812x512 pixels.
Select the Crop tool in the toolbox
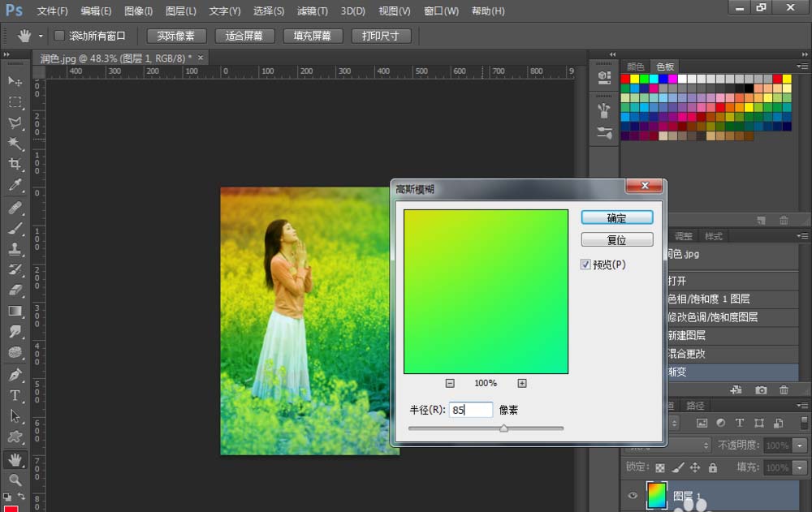tap(15, 165)
